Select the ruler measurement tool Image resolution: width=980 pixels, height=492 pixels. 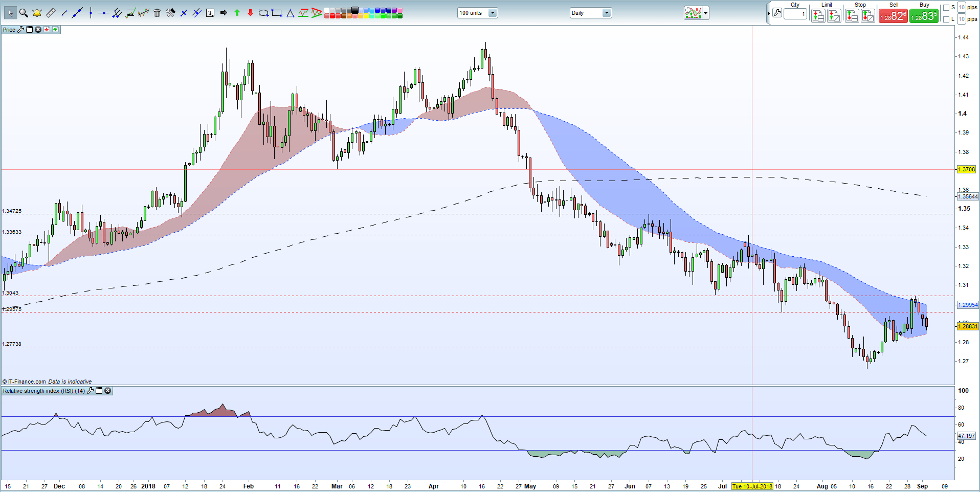click(51, 13)
